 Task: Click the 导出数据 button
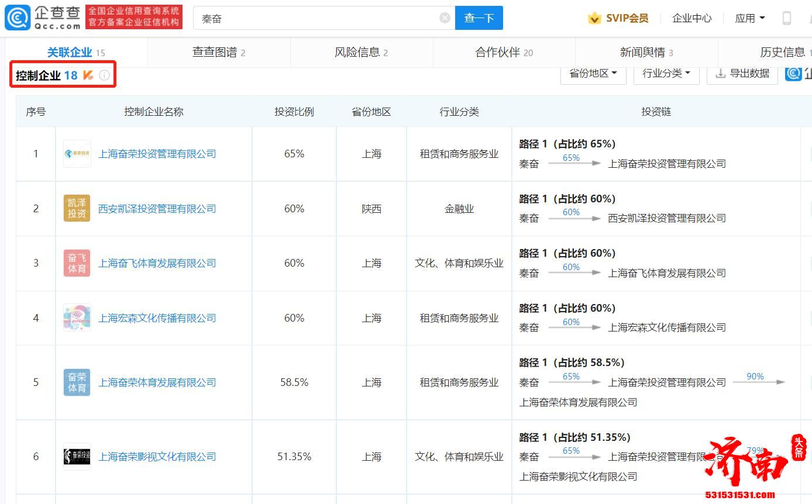pos(742,73)
